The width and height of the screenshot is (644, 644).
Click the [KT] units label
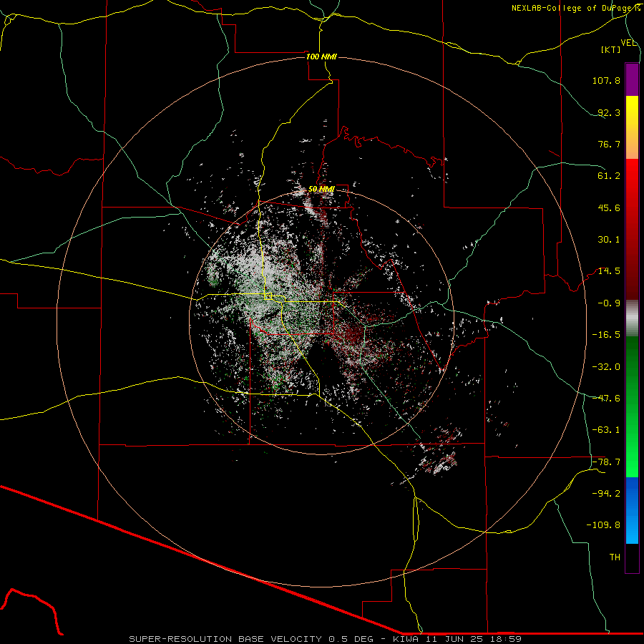pyautogui.click(x=611, y=49)
